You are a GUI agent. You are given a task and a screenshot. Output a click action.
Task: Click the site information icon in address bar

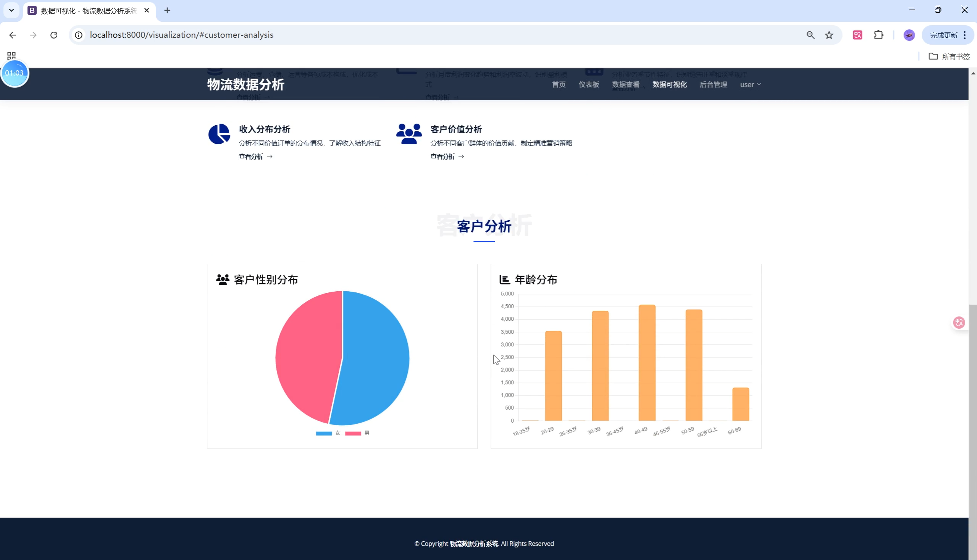point(79,35)
